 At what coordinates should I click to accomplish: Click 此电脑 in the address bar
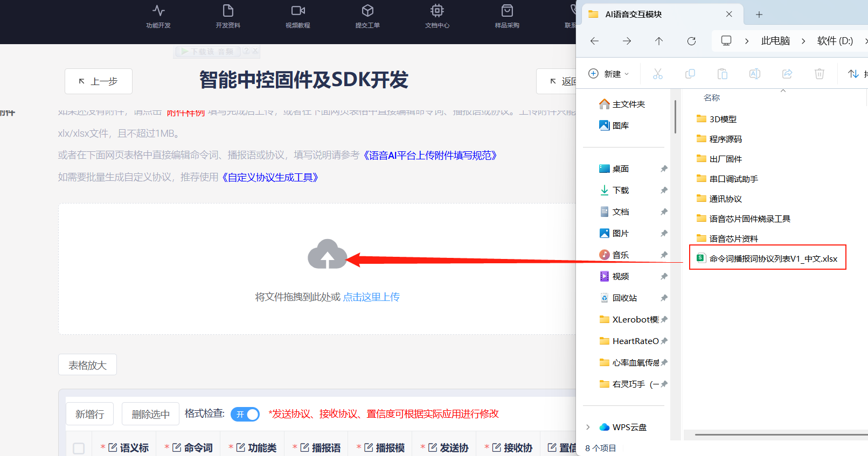775,41
